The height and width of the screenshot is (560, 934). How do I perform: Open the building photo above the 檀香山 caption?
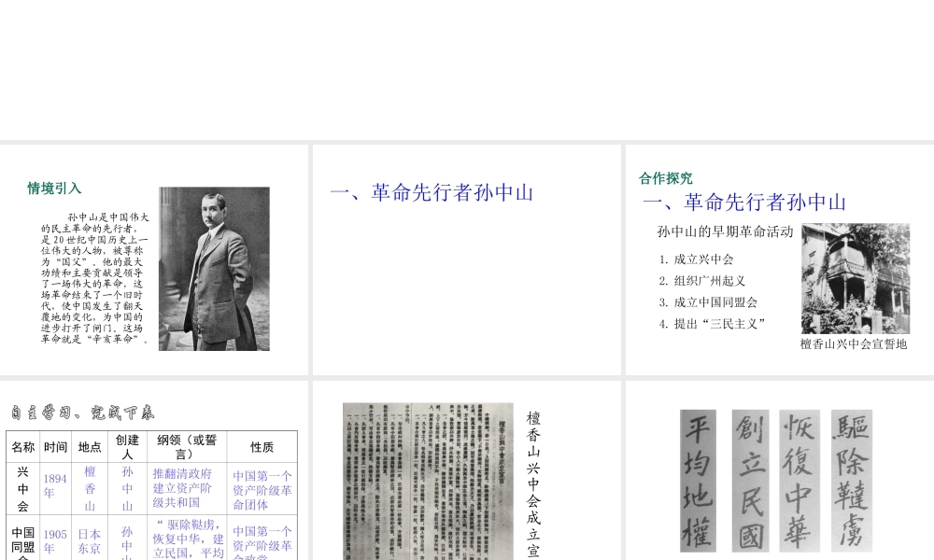pyautogui.click(x=855, y=278)
